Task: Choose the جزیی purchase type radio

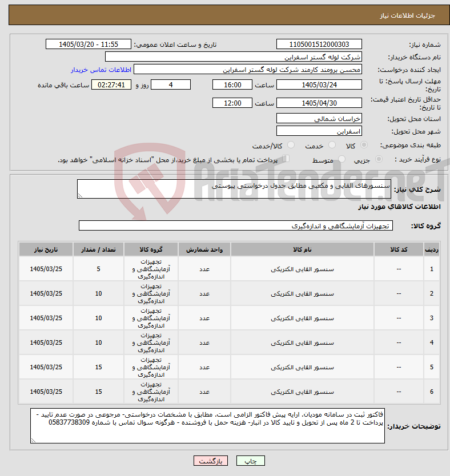Action: pyautogui.click(x=379, y=159)
